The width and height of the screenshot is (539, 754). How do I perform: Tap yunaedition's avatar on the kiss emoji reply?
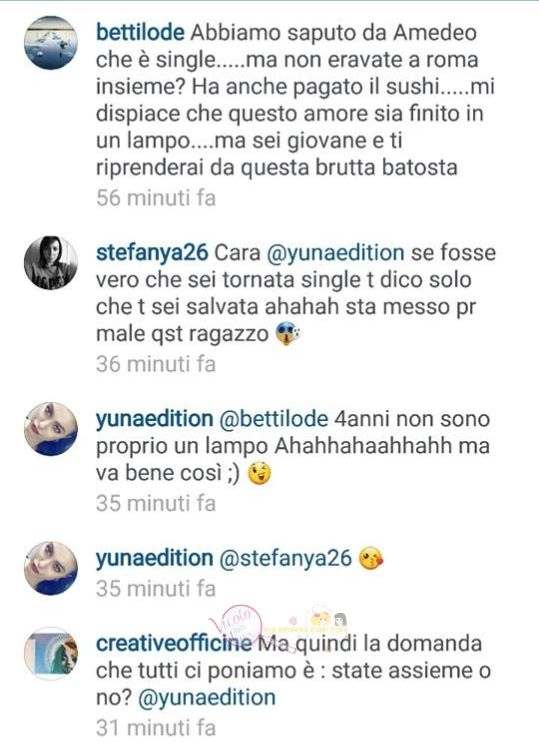point(51,568)
